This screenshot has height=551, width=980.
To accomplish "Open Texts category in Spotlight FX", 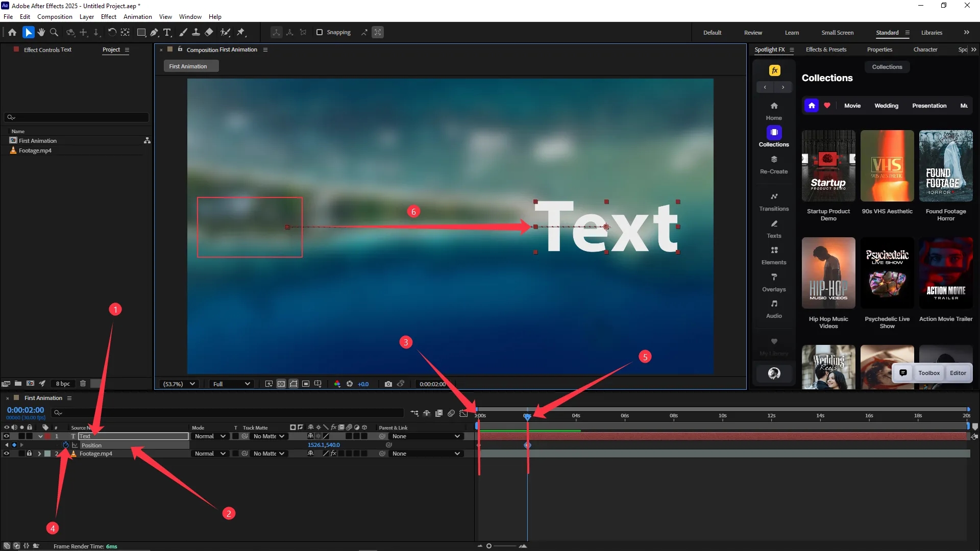I will tap(774, 229).
